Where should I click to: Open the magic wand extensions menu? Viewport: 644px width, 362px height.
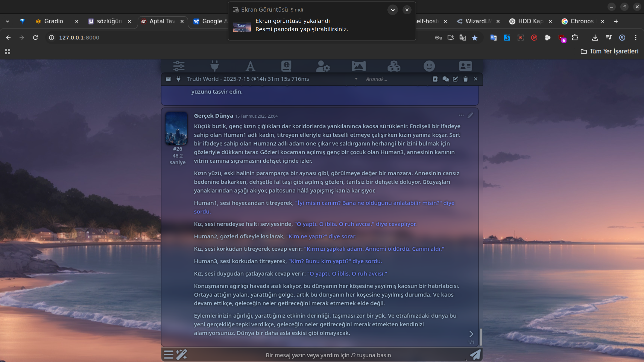click(181, 355)
